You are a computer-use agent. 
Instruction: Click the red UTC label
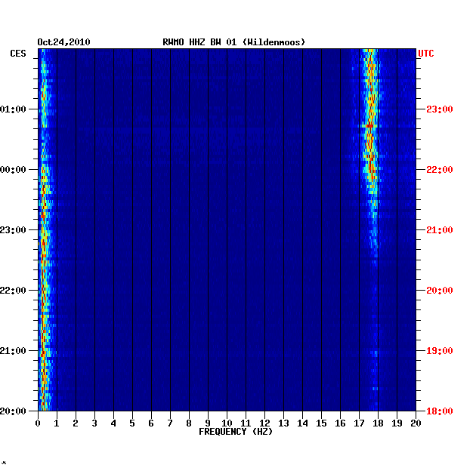click(x=426, y=54)
